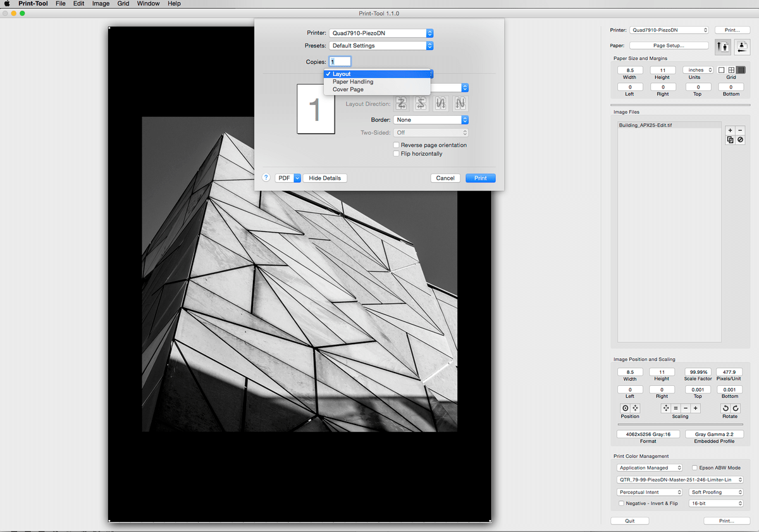759x532 pixels.
Task: Click the duplicate image icon
Action: (x=730, y=140)
